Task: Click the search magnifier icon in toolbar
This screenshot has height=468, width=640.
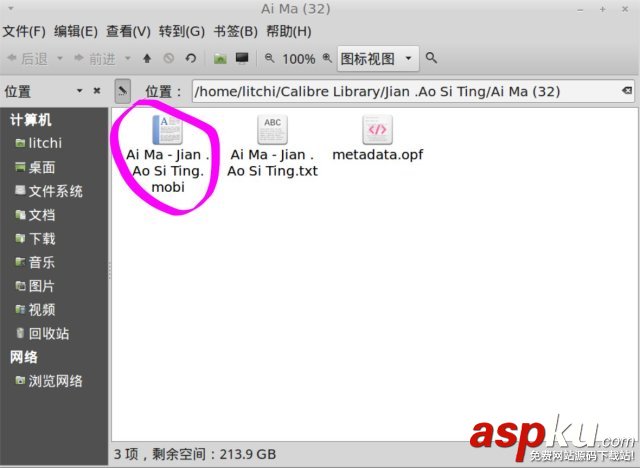Action: 431,58
